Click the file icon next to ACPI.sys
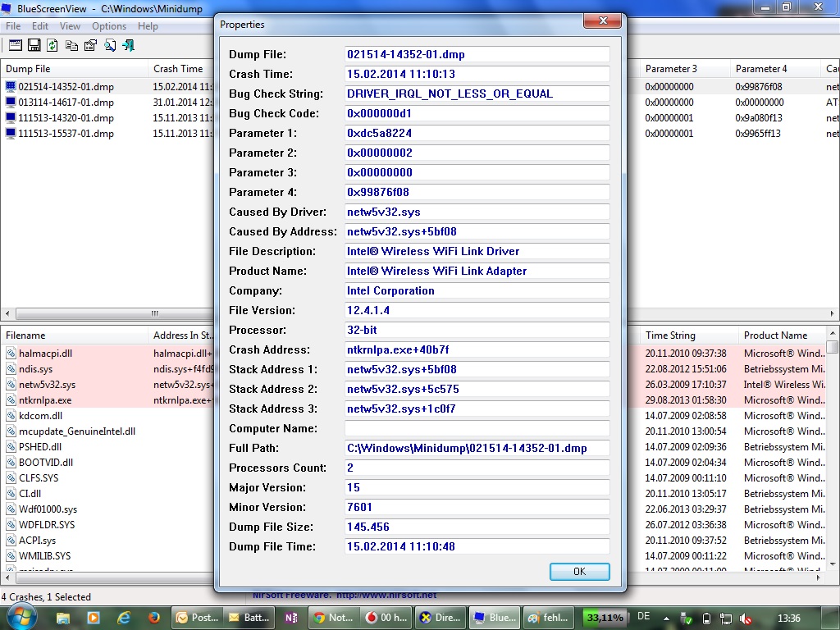Image resolution: width=840 pixels, height=630 pixels. [11, 540]
